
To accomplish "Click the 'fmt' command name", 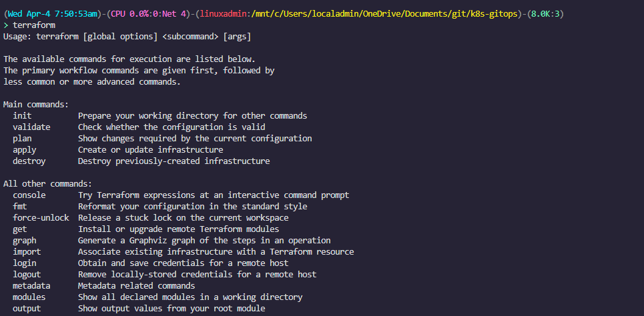I will [20, 206].
